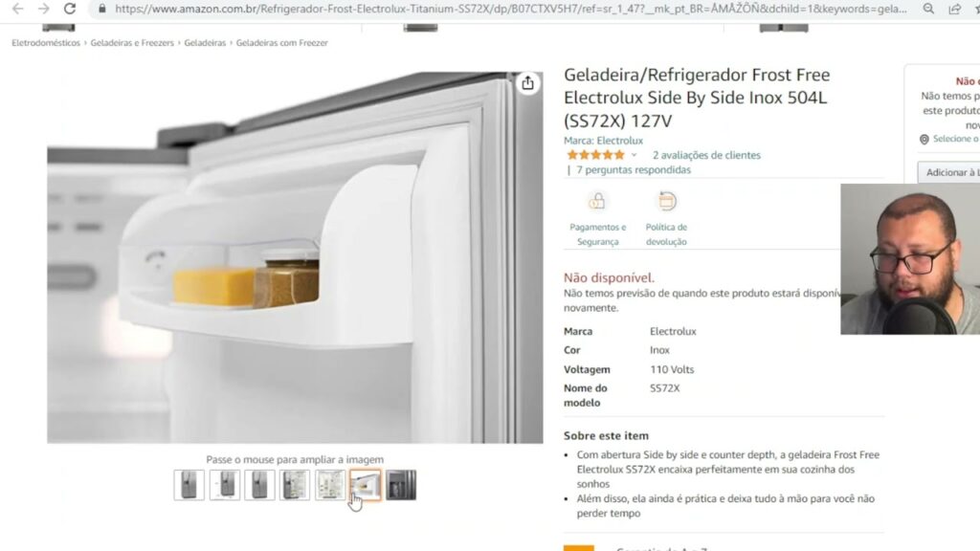Click the Marca: Electrolux link
Screen dimensions: 980x551
(603, 141)
